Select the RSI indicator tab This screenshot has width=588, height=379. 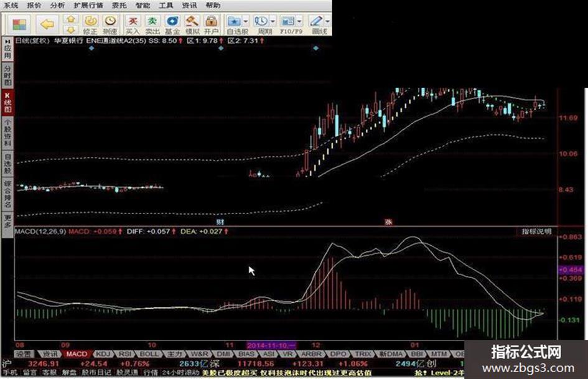click(x=125, y=354)
